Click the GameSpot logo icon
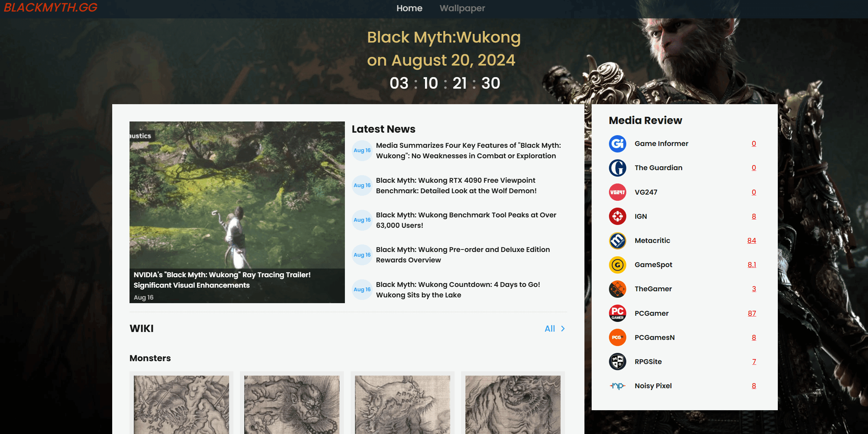This screenshot has height=434, width=868. coord(617,265)
